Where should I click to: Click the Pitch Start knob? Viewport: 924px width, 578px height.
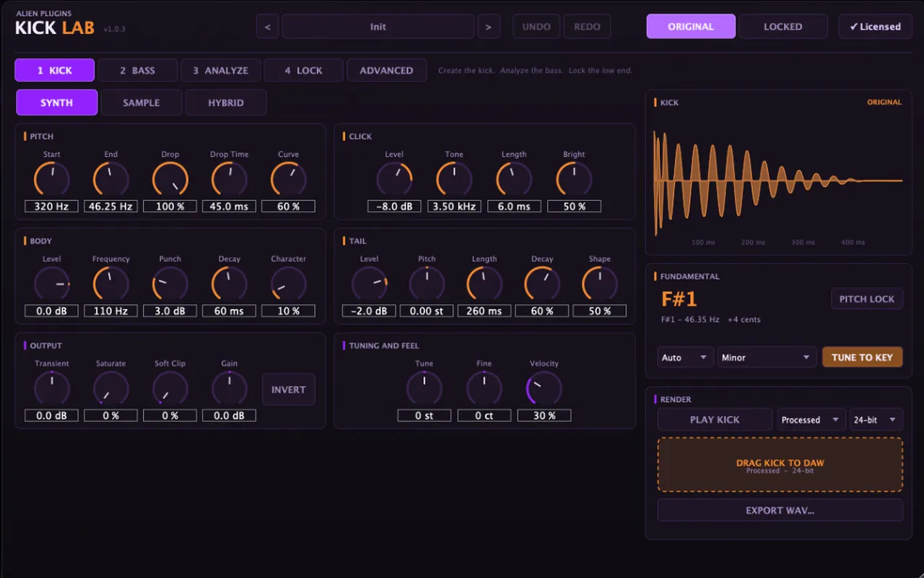click(x=52, y=178)
